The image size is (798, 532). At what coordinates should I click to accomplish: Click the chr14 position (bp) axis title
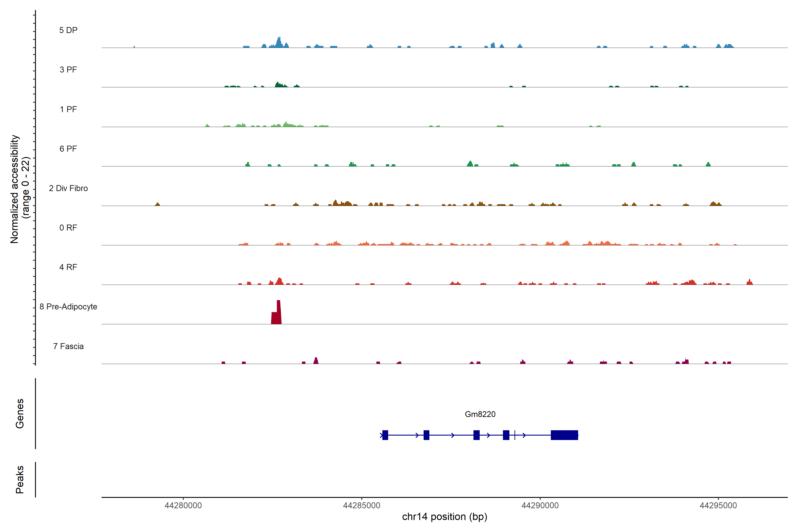[444, 517]
